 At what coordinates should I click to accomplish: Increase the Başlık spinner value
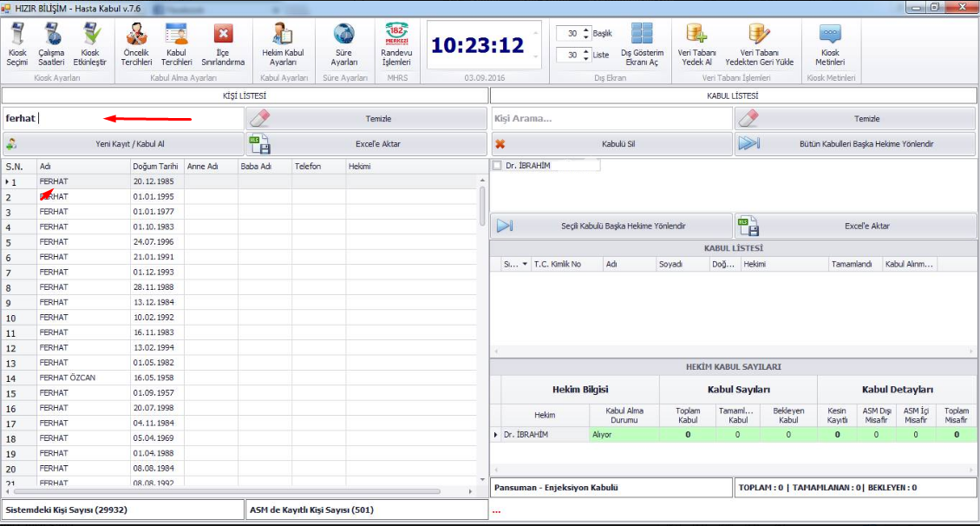coord(586,30)
